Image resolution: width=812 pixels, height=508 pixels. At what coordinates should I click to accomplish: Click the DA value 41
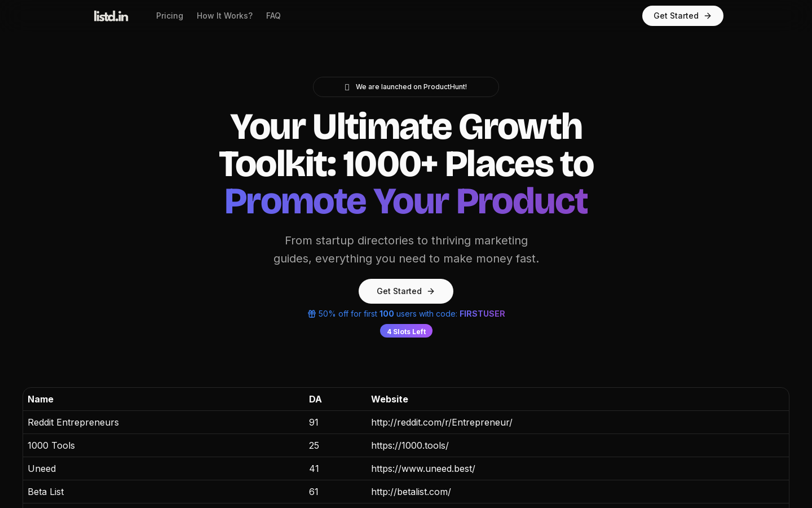click(314, 468)
